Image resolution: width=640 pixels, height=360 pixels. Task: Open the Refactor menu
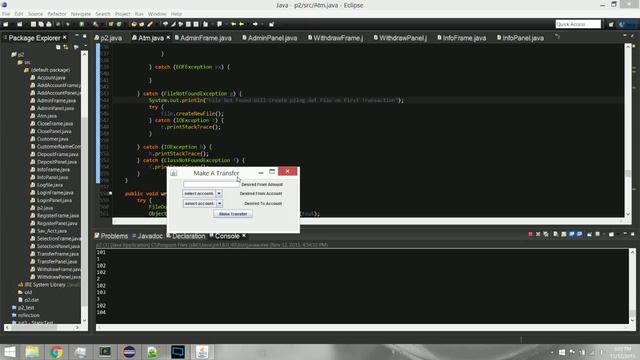57,14
